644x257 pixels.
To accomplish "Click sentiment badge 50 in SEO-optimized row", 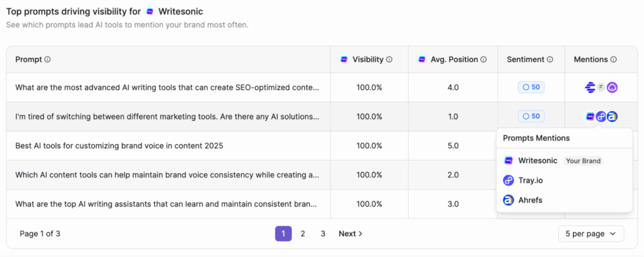I will pos(531,87).
